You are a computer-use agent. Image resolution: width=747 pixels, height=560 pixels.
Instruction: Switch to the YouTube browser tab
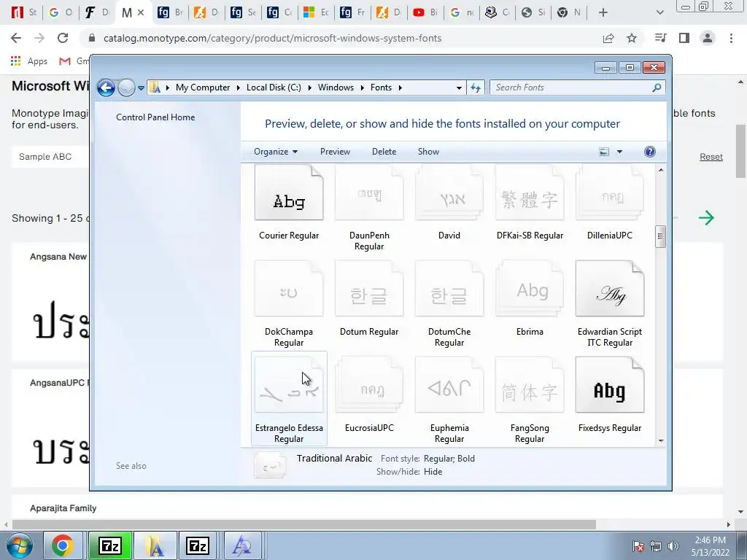click(x=426, y=12)
